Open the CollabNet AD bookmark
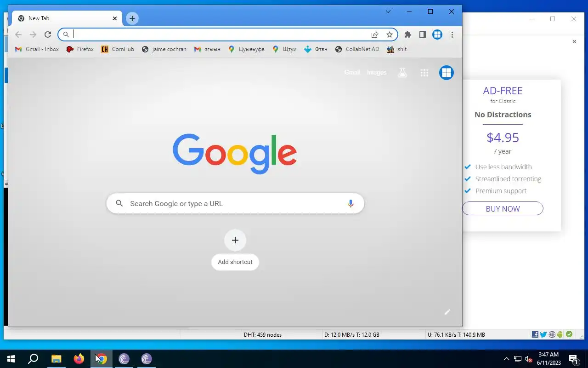The width and height of the screenshot is (588, 368). point(357,49)
